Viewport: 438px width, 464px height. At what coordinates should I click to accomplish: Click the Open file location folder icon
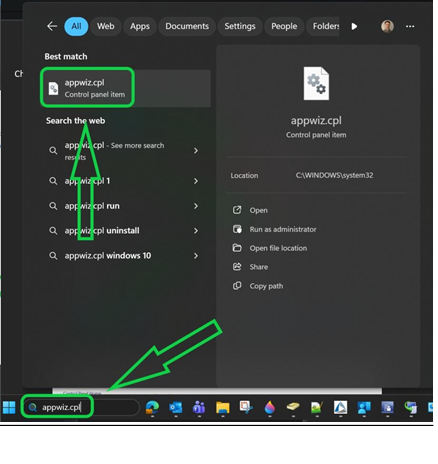[237, 248]
